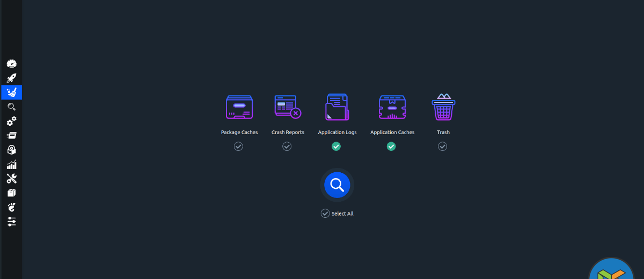Click the Application Logs label

(x=337, y=133)
